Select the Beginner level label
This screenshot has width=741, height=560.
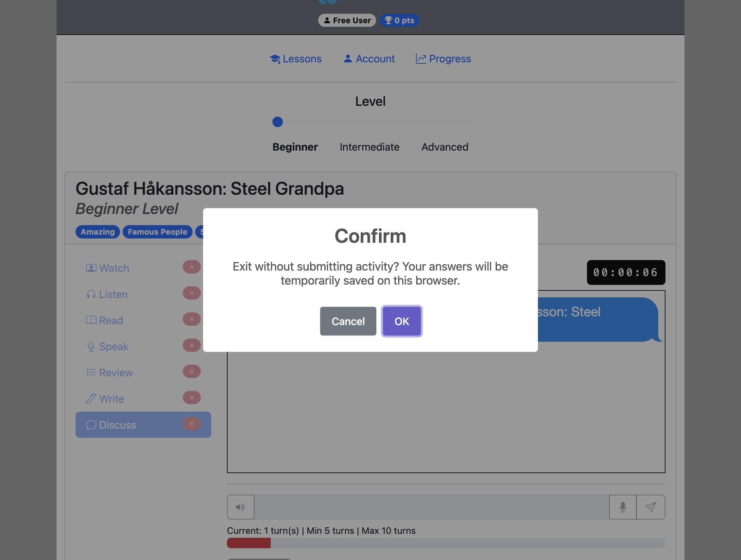point(295,147)
